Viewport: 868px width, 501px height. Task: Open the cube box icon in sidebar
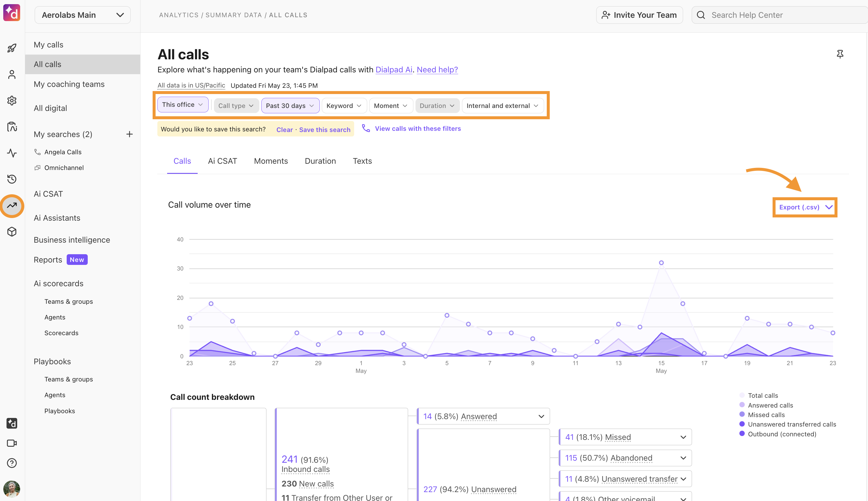(12, 232)
